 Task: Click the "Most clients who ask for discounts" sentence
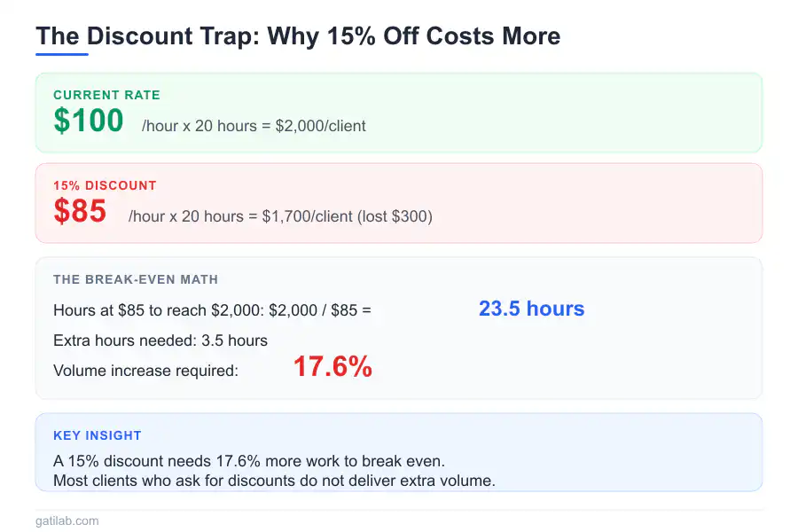[x=273, y=481]
